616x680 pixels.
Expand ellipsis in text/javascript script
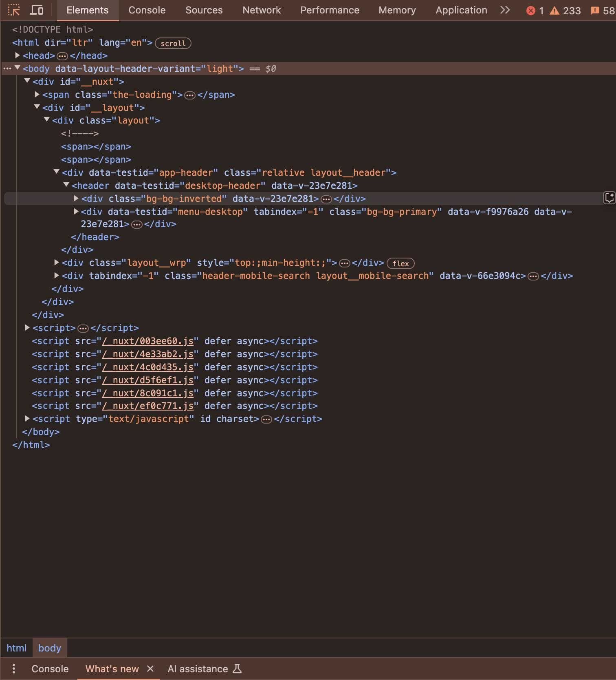click(266, 419)
